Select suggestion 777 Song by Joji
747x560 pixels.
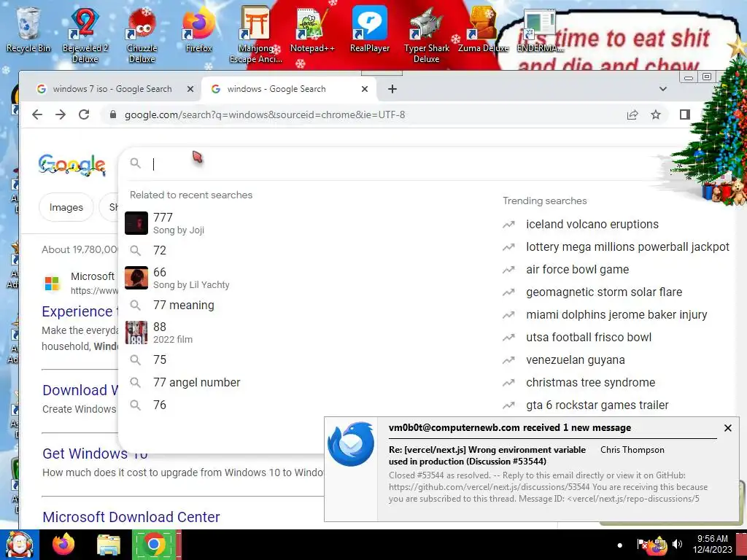(x=305, y=223)
